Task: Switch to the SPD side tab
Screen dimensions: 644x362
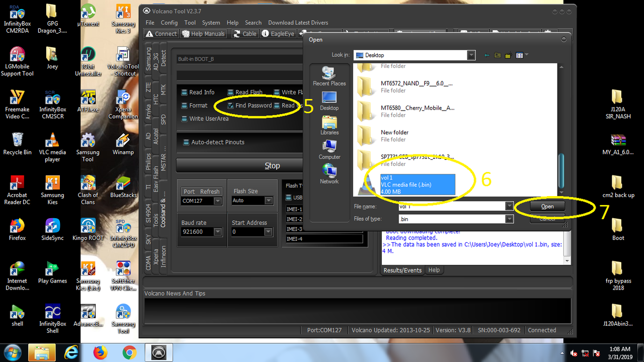Action: tap(164, 119)
